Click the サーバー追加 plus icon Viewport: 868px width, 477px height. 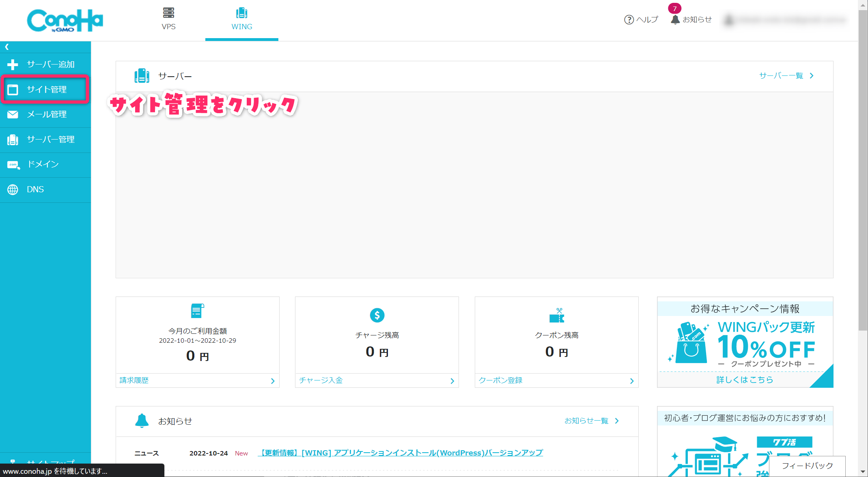[x=13, y=64]
